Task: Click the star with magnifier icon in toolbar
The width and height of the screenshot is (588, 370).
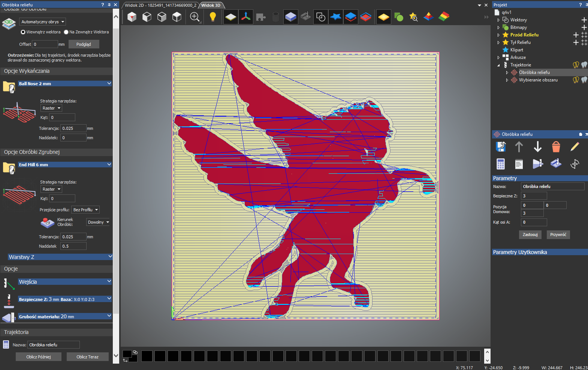Action: [413, 17]
